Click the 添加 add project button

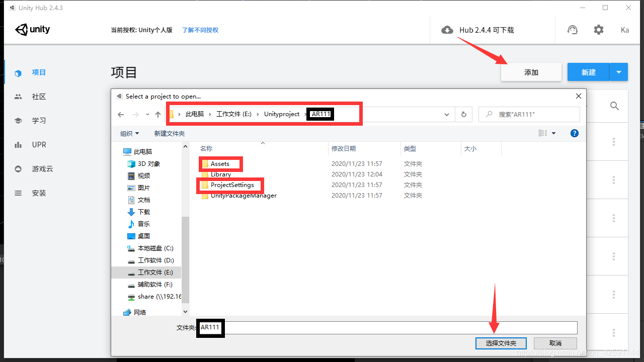tap(531, 72)
